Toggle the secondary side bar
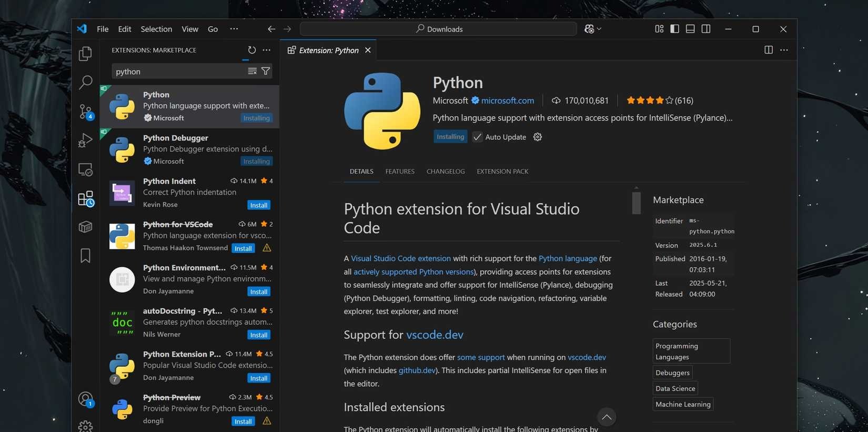Screen dimensions: 868x432 pos(706,29)
